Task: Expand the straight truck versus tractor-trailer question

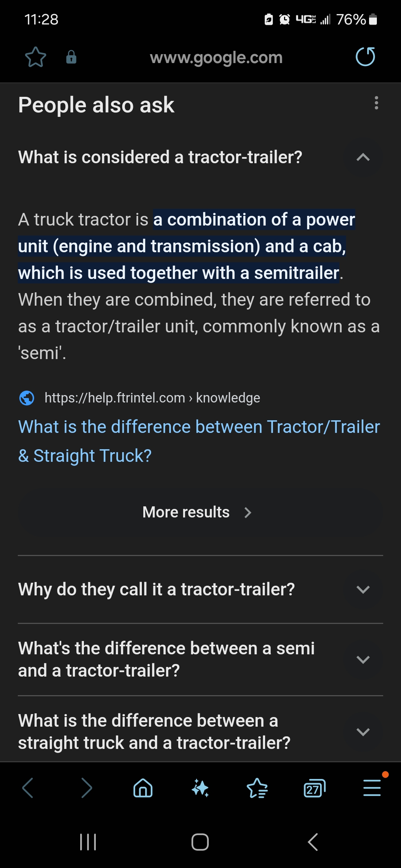Action: click(x=363, y=732)
